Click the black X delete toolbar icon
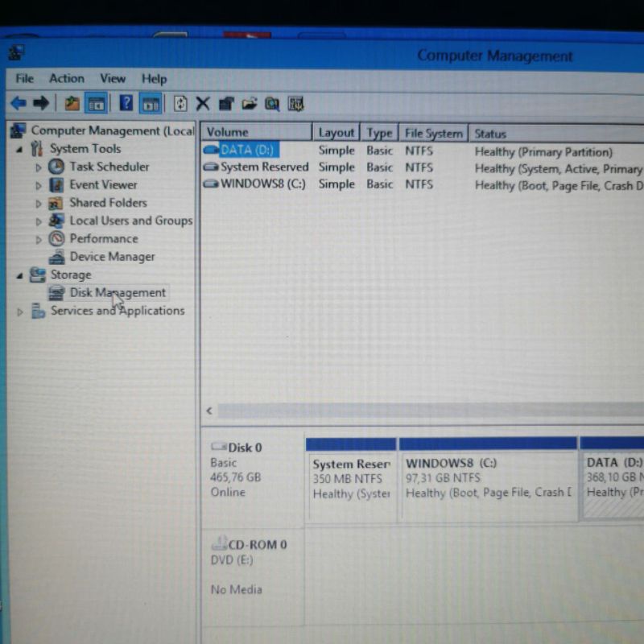Screen dimensions: 644x644 pyautogui.click(x=203, y=103)
